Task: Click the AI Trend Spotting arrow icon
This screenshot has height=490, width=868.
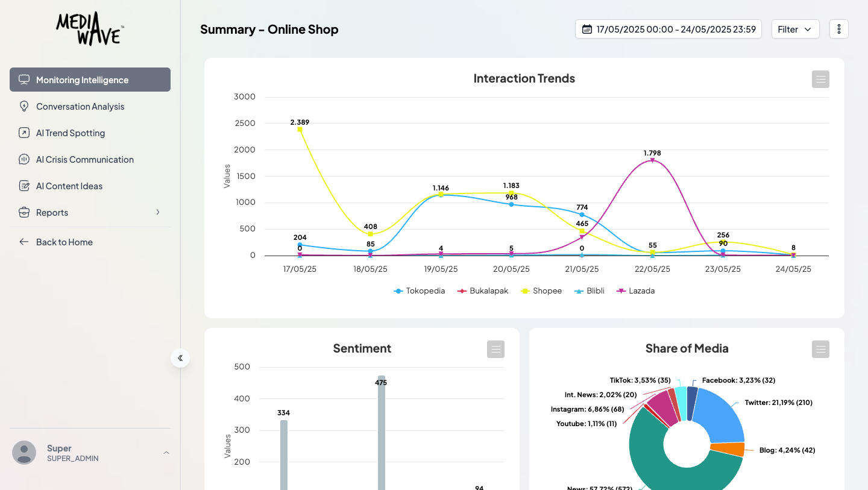Action: 24,133
